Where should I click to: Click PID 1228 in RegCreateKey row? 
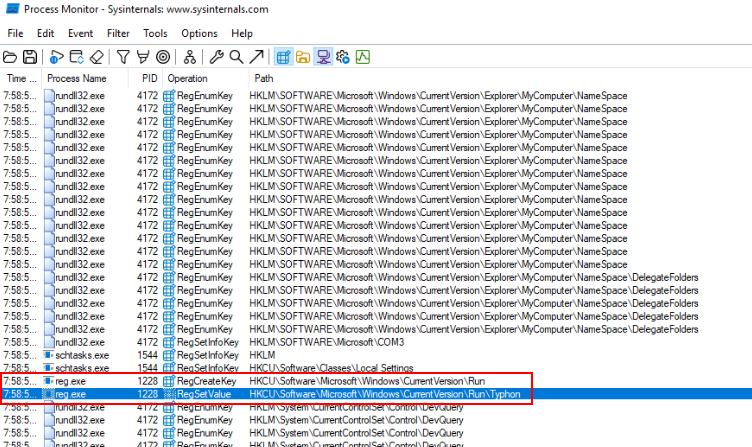tap(147, 381)
